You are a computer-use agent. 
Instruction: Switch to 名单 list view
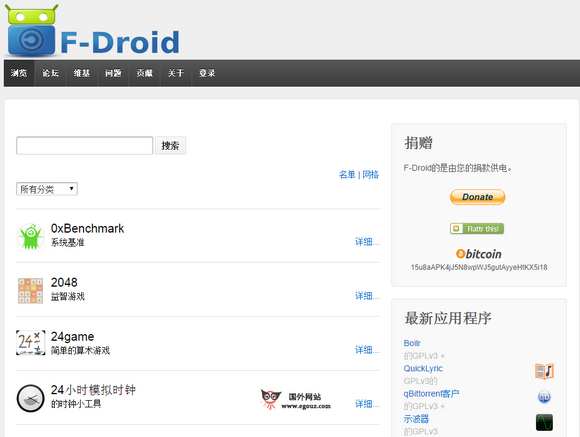click(347, 174)
